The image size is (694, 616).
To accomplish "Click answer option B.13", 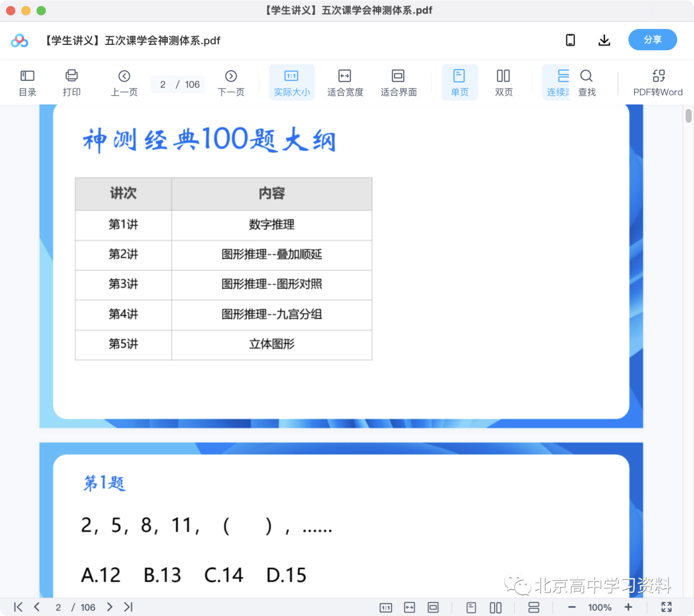I will pos(163,575).
